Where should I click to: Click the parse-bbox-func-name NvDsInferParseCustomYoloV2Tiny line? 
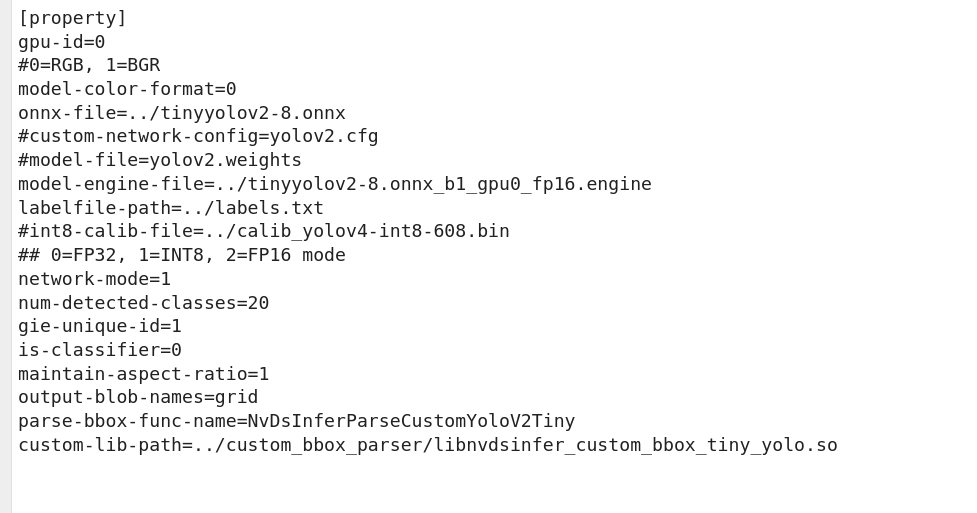(x=297, y=421)
